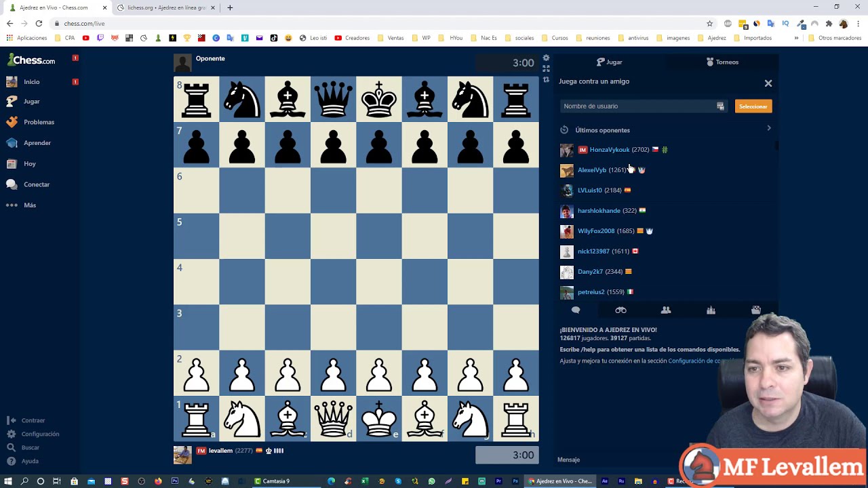Viewport: 868px width, 488px height.
Task: Click the contacts icon in username field
Action: coord(720,106)
